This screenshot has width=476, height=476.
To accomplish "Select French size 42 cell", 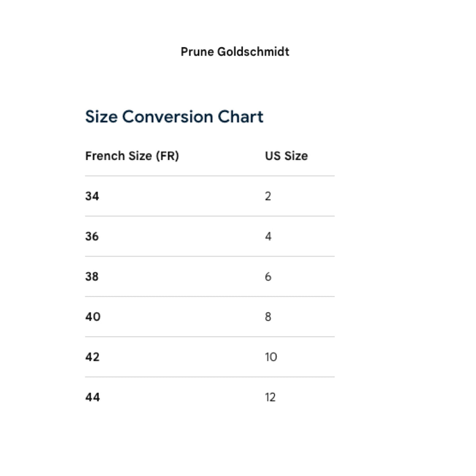I will click(92, 357).
